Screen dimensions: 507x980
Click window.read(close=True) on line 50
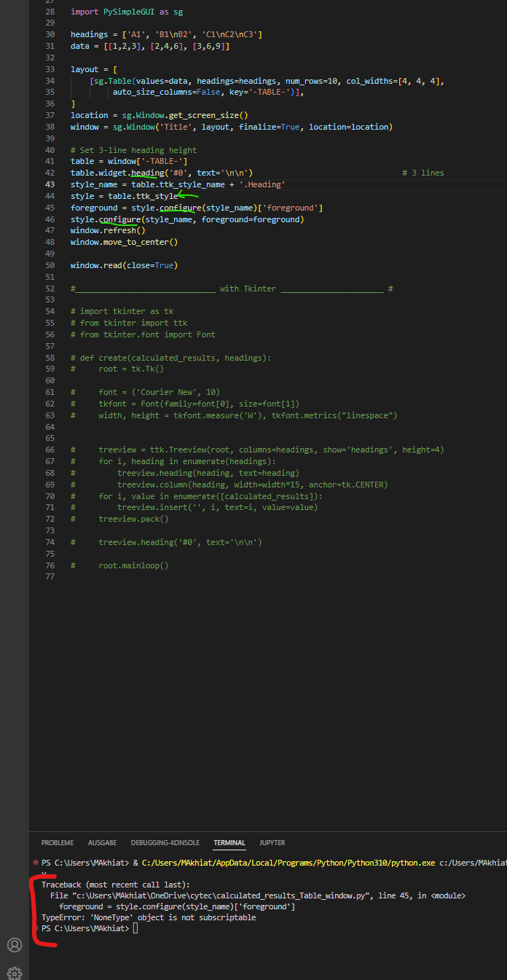coord(126,264)
